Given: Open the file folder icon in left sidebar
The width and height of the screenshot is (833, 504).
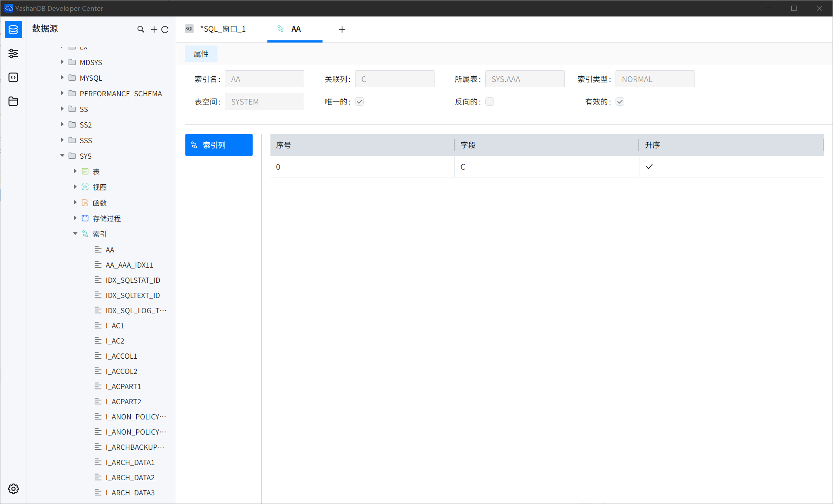Looking at the screenshot, I should pyautogui.click(x=13, y=101).
